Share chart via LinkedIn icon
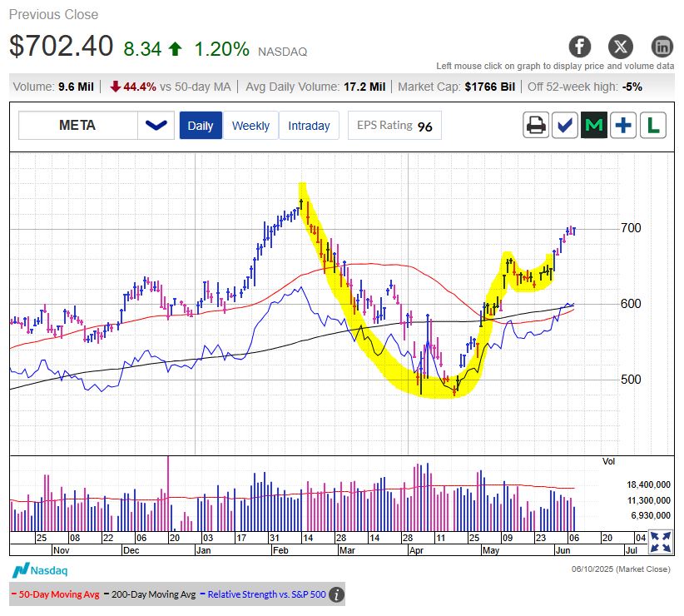684x616 pixels. [662, 46]
